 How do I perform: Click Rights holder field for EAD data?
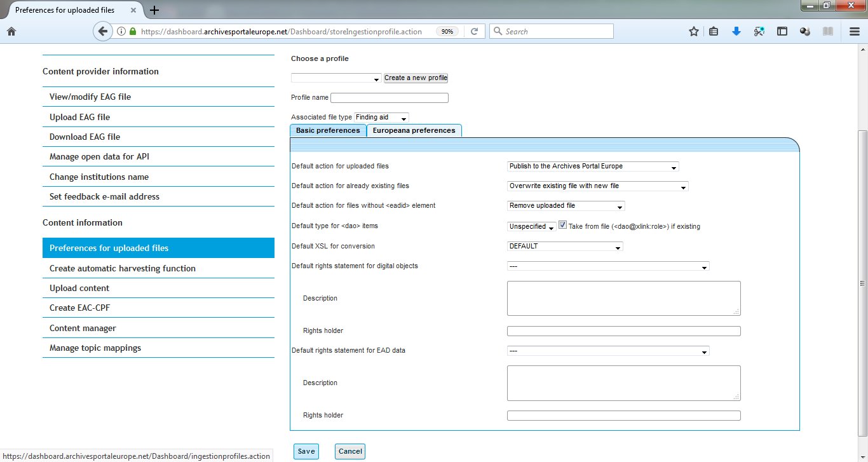pyautogui.click(x=623, y=416)
